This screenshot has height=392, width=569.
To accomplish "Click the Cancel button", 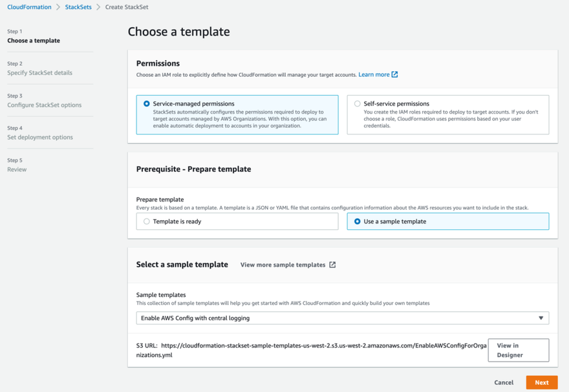I will point(504,382).
